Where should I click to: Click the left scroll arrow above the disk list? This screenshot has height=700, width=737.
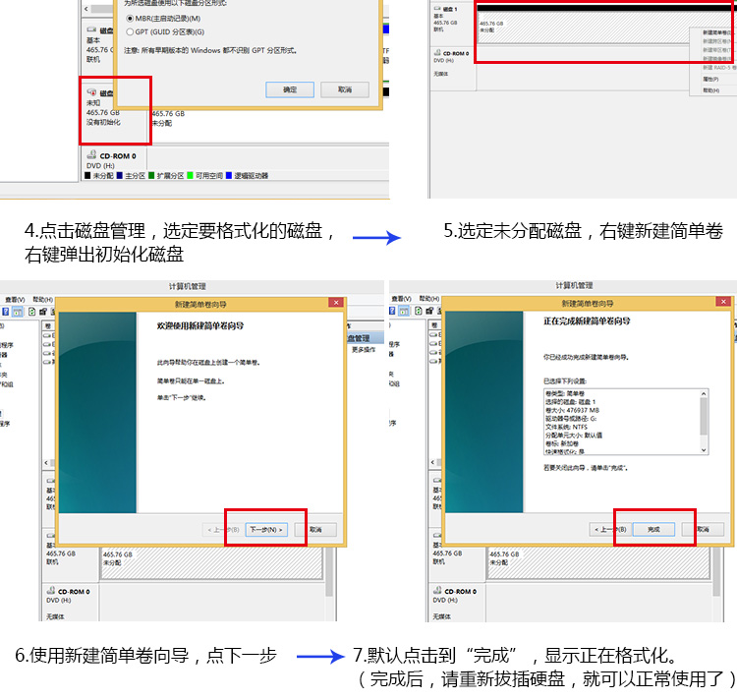click(86, 9)
